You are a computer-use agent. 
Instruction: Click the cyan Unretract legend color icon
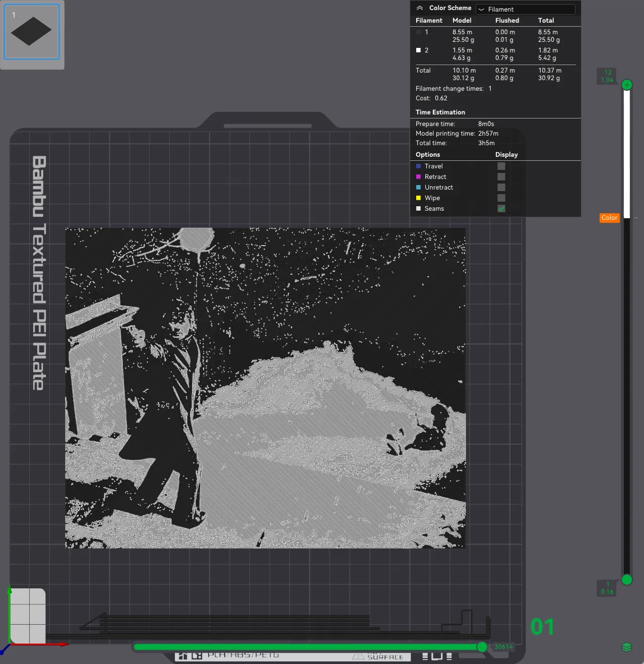pos(418,188)
